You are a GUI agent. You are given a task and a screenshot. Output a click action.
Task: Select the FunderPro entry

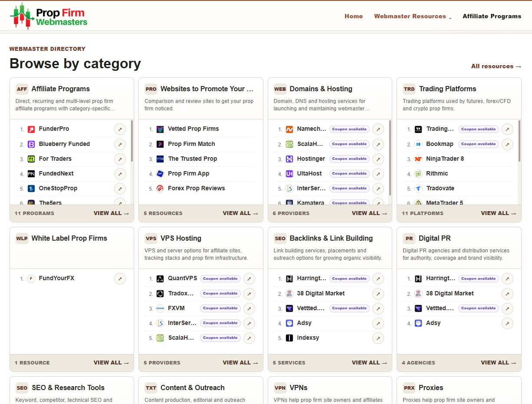(x=54, y=129)
